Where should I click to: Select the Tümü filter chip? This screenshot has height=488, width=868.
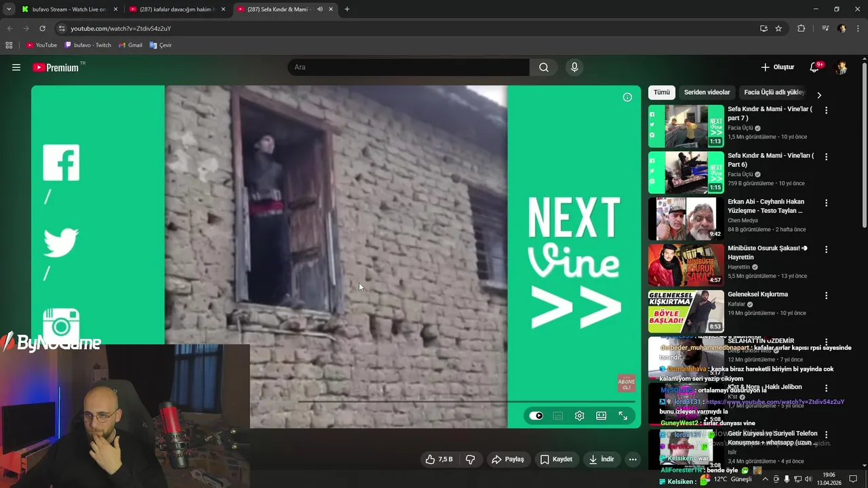pyautogui.click(x=661, y=93)
